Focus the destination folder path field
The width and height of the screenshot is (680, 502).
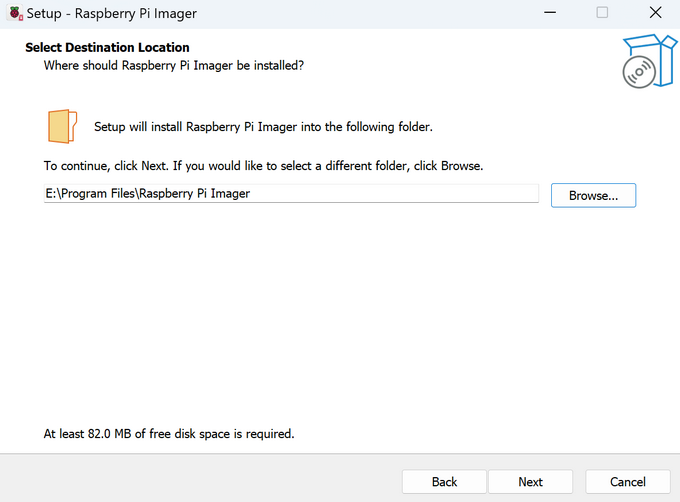tap(291, 193)
